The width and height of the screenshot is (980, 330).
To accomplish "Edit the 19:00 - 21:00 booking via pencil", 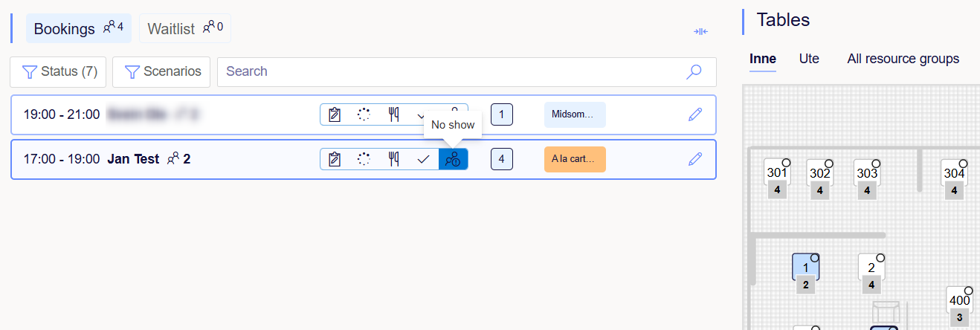I will 694,114.
